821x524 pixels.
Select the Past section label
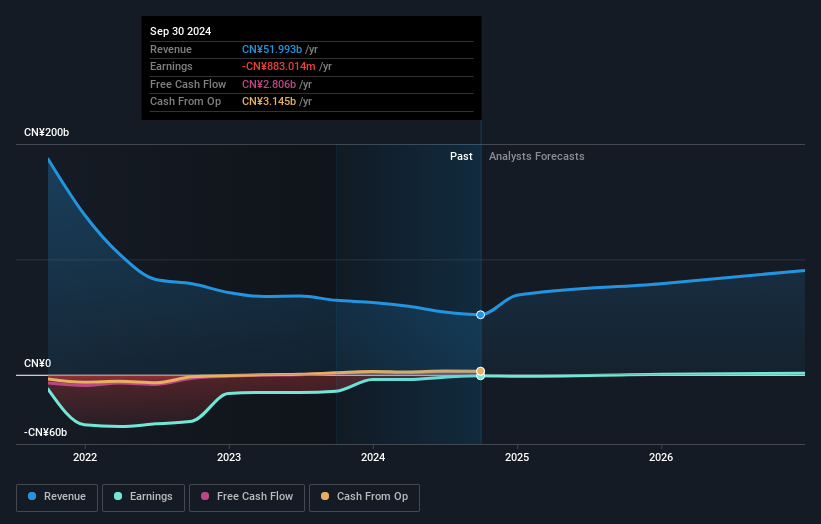(461, 156)
